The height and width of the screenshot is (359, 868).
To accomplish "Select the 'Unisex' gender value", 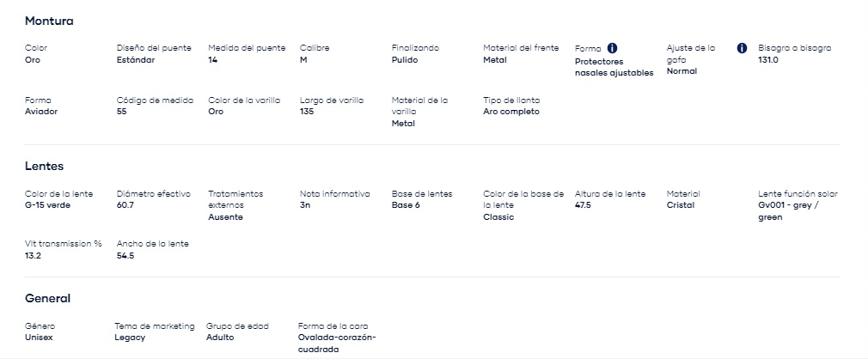I will click(39, 337).
